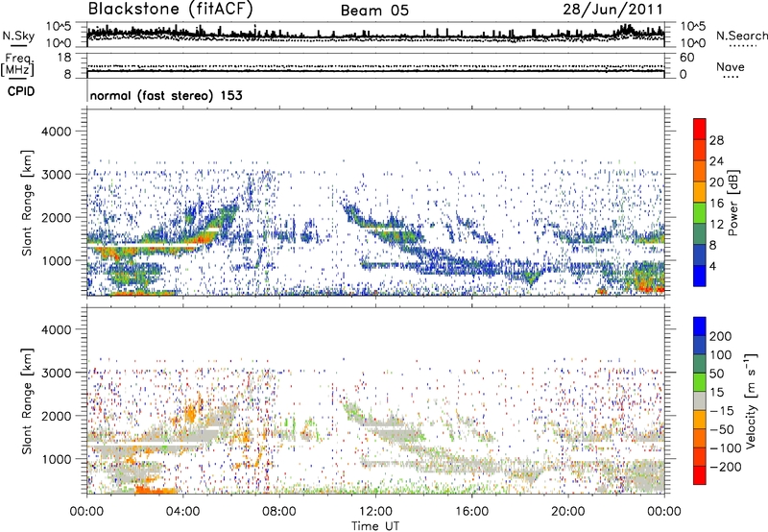Click the "20:00" time tick label
Image resolution: width=768 pixels, height=532 pixels.
pyautogui.click(x=568, y=512)
